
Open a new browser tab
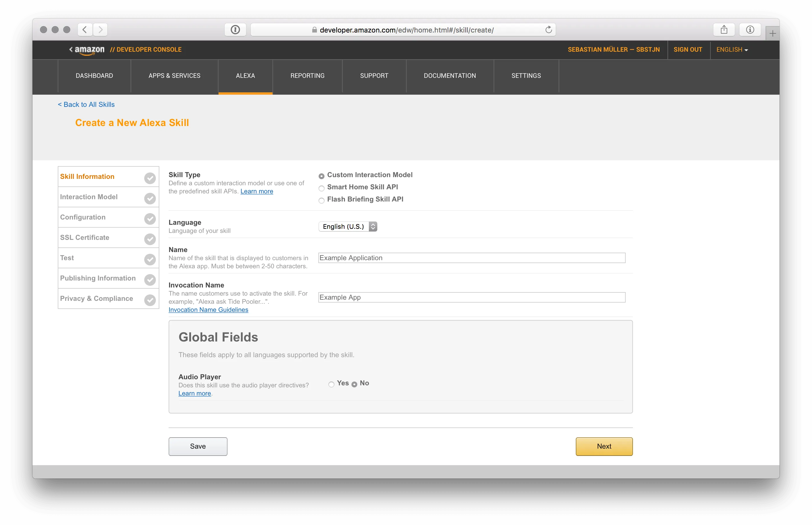point(773,33)
